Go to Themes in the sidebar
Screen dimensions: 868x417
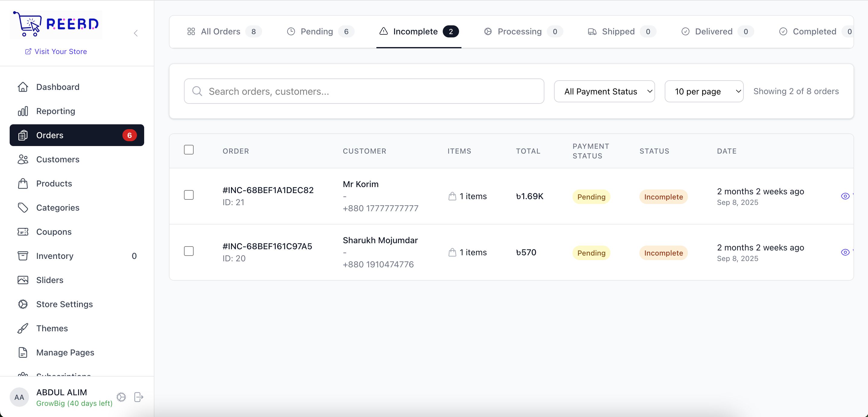[x=52, y=328]
